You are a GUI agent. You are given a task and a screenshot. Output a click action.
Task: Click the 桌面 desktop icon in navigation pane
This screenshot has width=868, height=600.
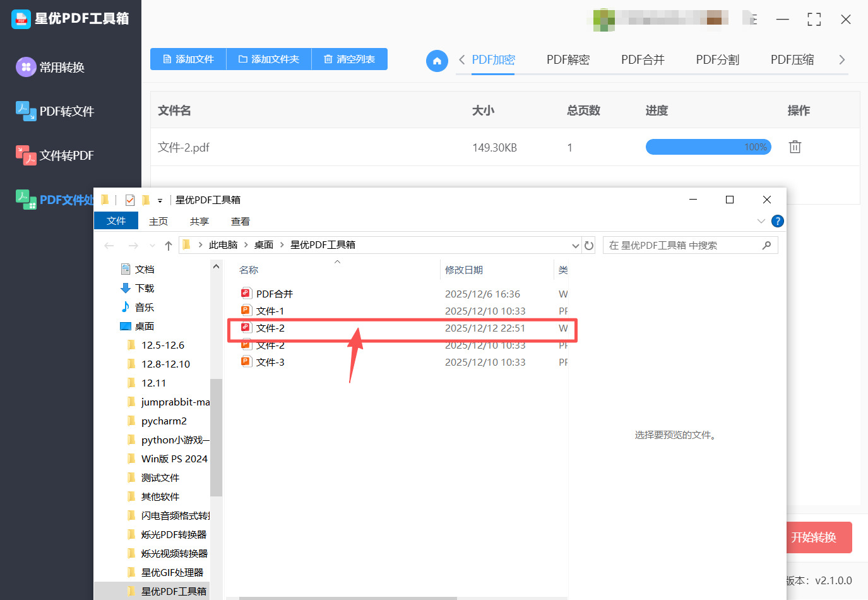click(x=126, y=326)
